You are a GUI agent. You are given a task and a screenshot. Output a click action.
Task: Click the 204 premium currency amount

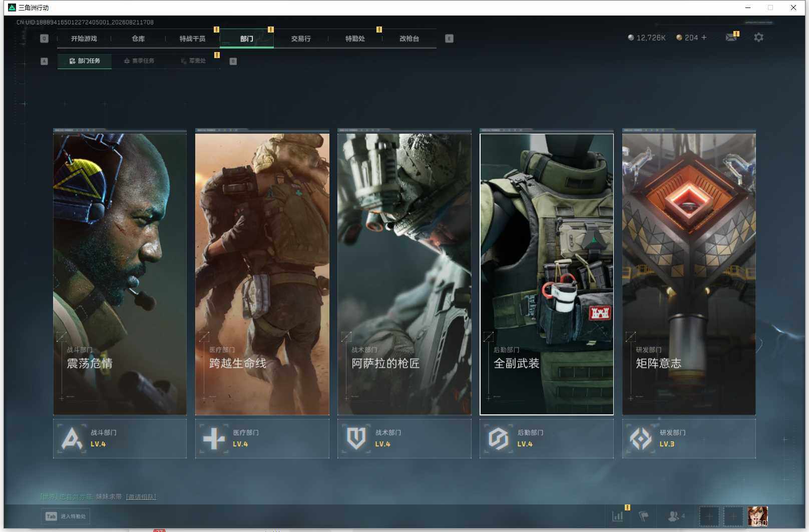[691, 38]
